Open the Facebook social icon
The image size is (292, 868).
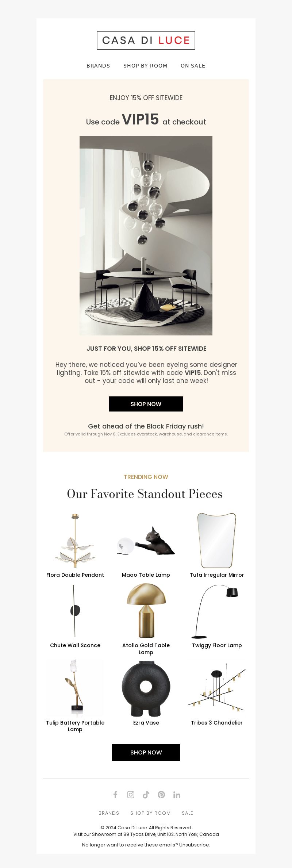pyautogui.click(x=115, y=795)
